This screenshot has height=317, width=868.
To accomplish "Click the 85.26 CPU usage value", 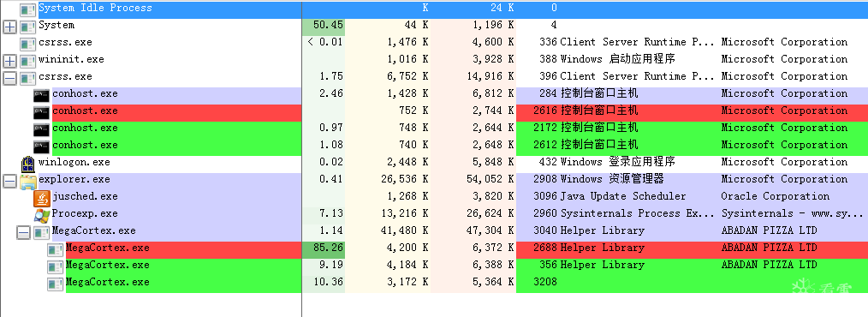I will tap(328, 248).
